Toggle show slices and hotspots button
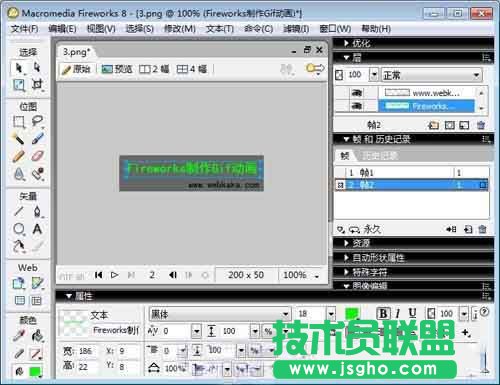 tap(36, 301)
